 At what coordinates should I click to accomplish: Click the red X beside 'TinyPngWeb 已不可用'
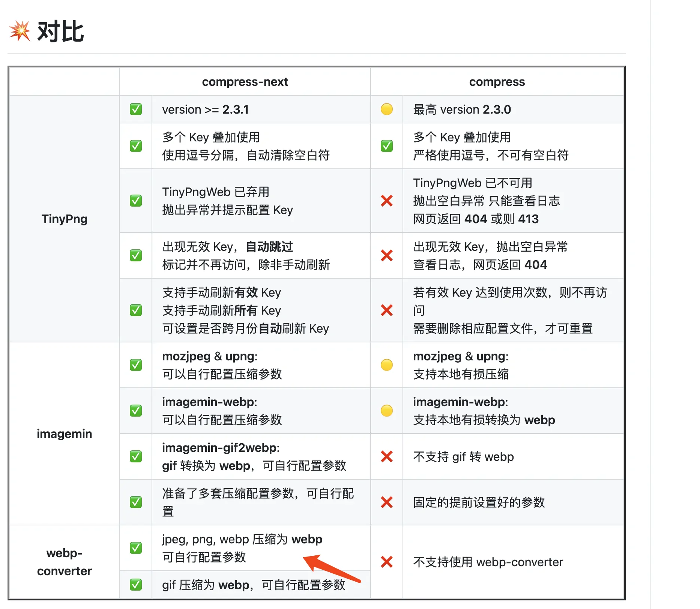pyautogui.click(x=387, y=201)
